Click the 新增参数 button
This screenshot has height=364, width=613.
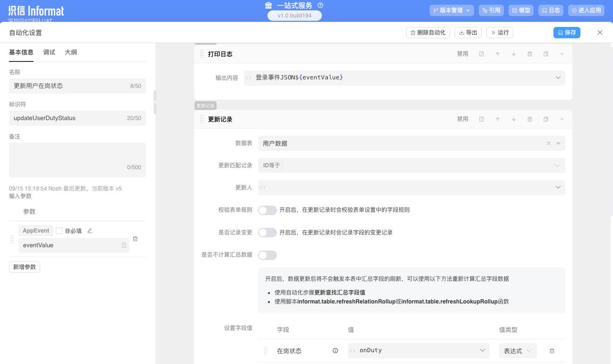[25, 267]
